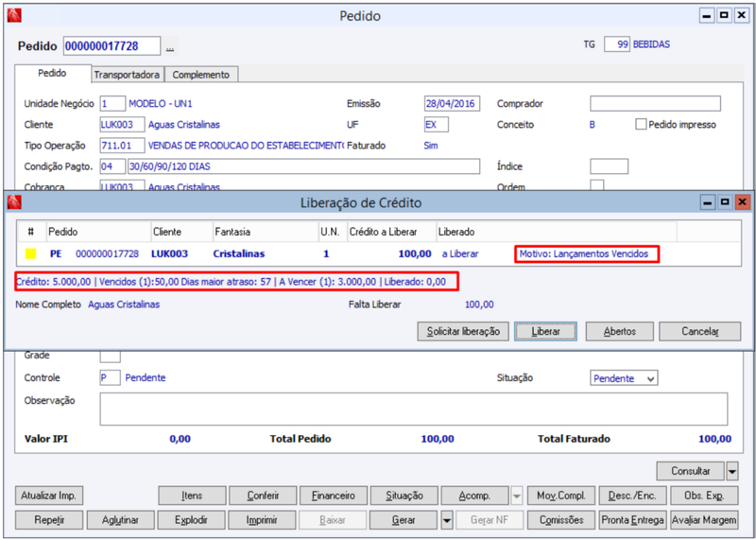Screen dimensions: 756x540
Task: Maximize the Pedido window
Action: coord(724,16)
